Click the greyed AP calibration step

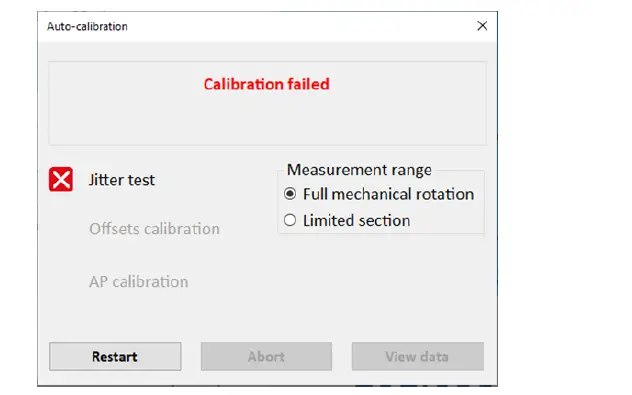139,282
